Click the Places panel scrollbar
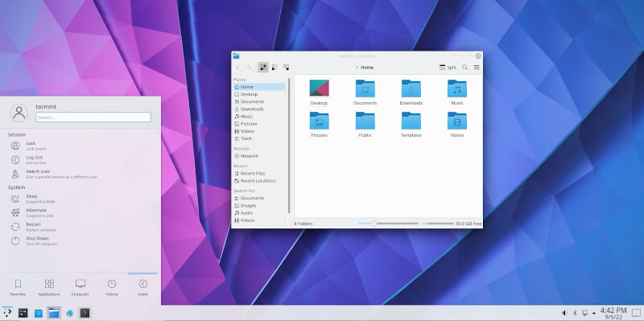 [x=289, y=146]
